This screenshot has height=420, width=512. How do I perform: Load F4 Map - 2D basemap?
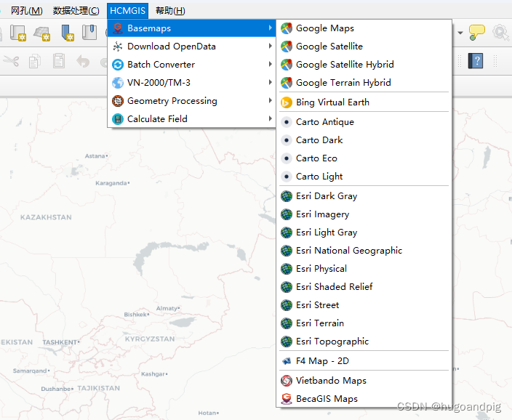(x=364, y=361)
